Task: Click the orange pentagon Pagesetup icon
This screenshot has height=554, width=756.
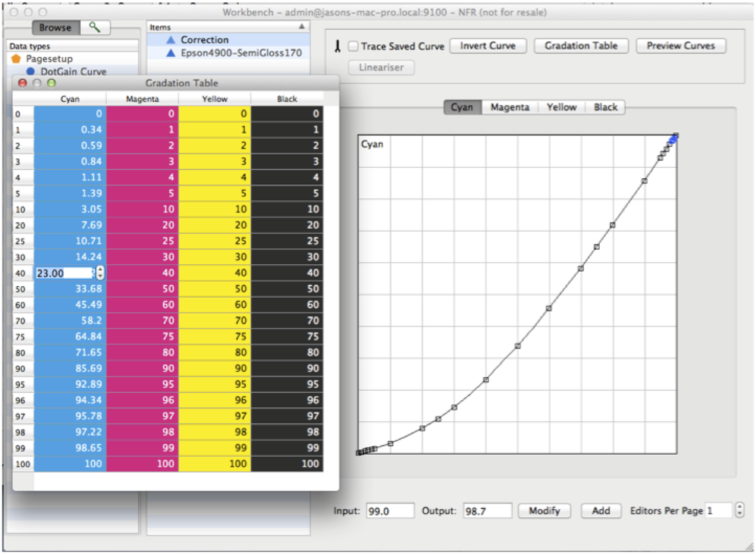Action: click(x=16, y=59)
